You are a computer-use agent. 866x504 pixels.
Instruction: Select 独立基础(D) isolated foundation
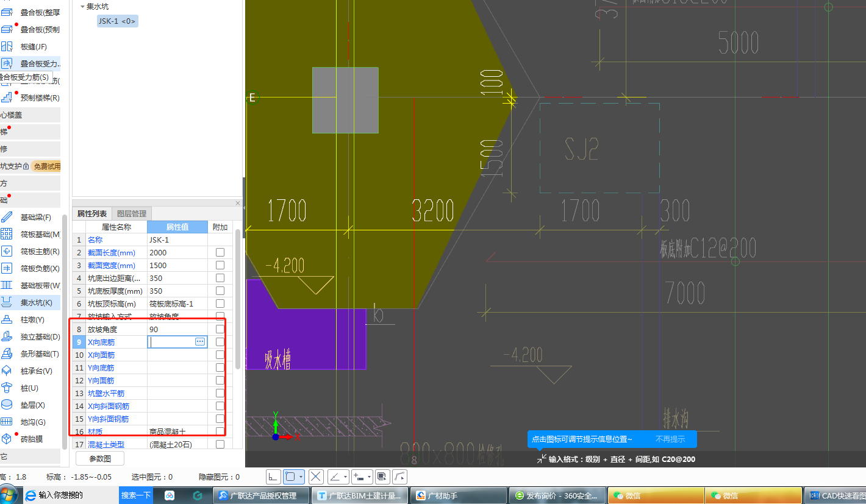[x=30, y=337]
